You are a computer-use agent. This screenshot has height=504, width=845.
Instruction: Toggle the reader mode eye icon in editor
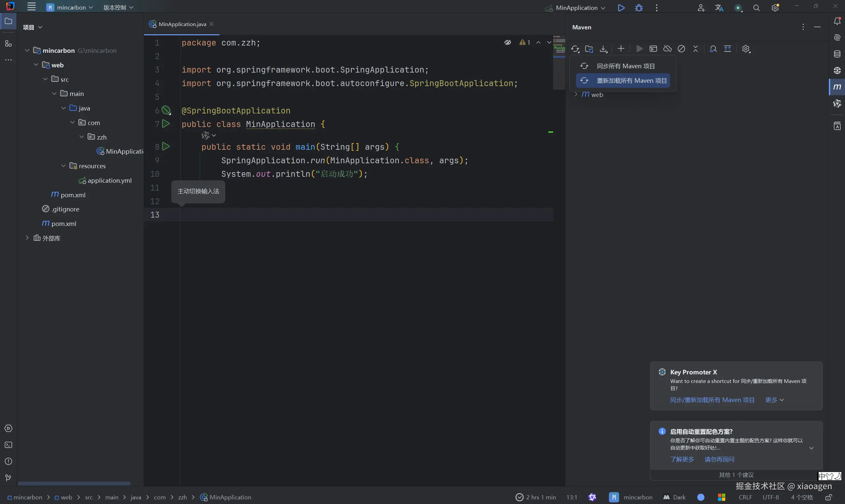pos(508,43)
